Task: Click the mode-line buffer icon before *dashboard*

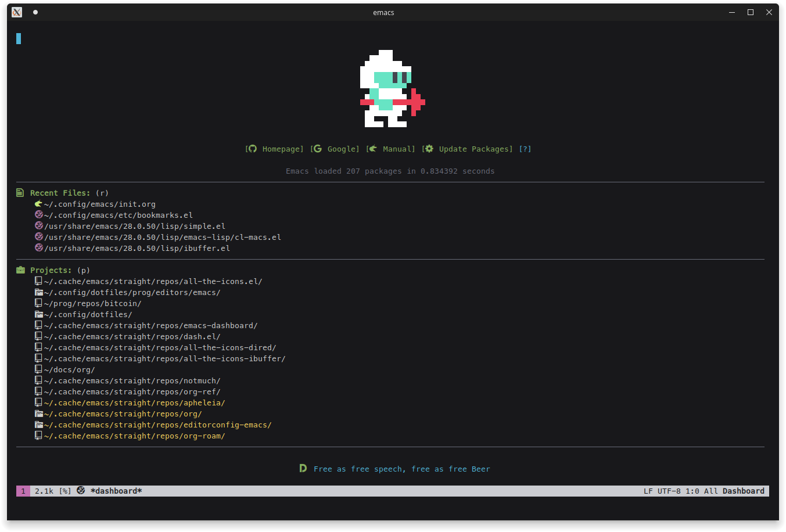Action: (81, 491)
